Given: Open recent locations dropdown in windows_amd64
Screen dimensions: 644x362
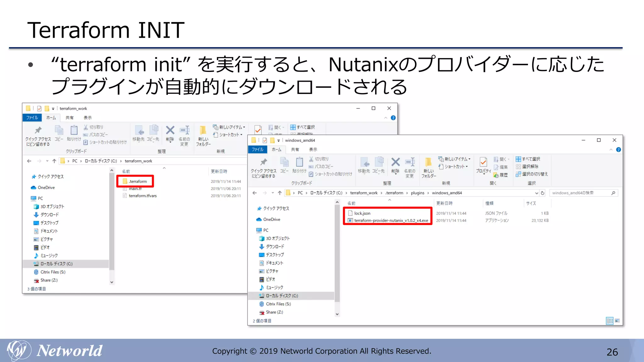Looking at the screenshot, I should click(x=273, y=193).
